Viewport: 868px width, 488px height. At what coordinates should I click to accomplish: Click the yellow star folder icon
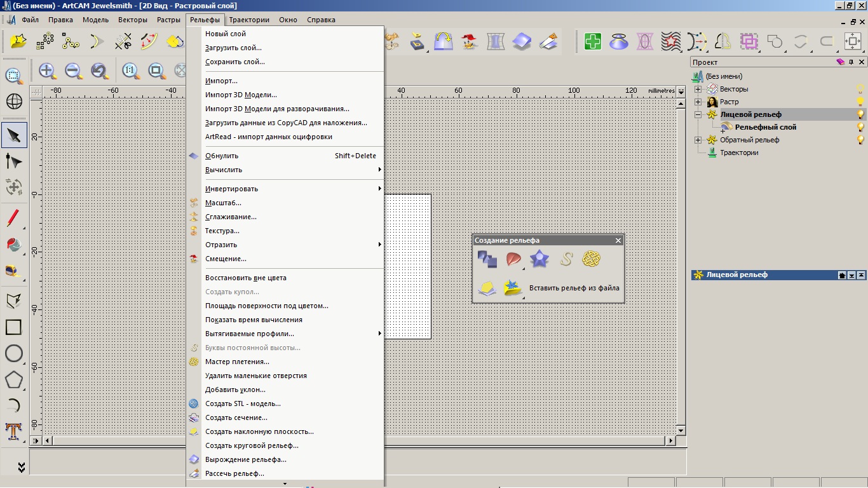19,42
